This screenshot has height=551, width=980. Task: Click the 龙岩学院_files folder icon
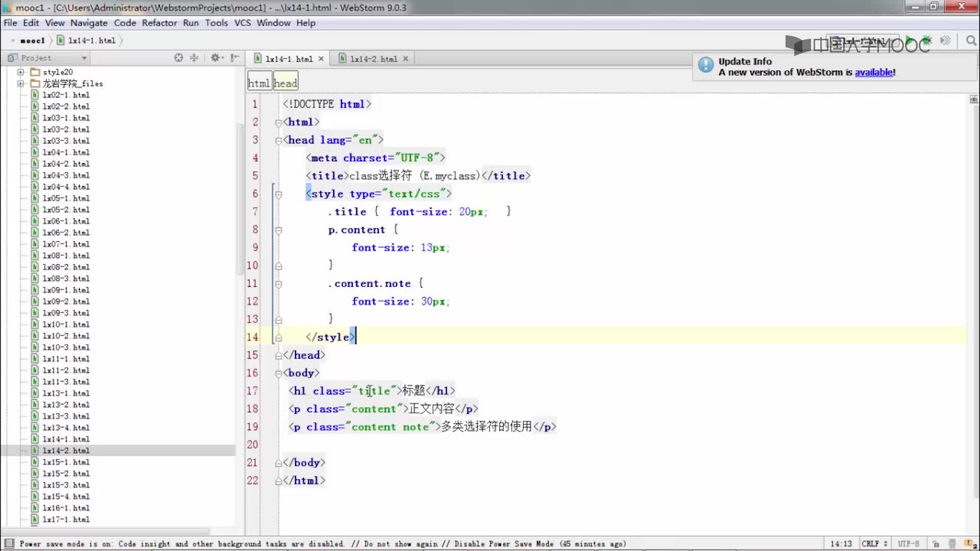[35, 83]
